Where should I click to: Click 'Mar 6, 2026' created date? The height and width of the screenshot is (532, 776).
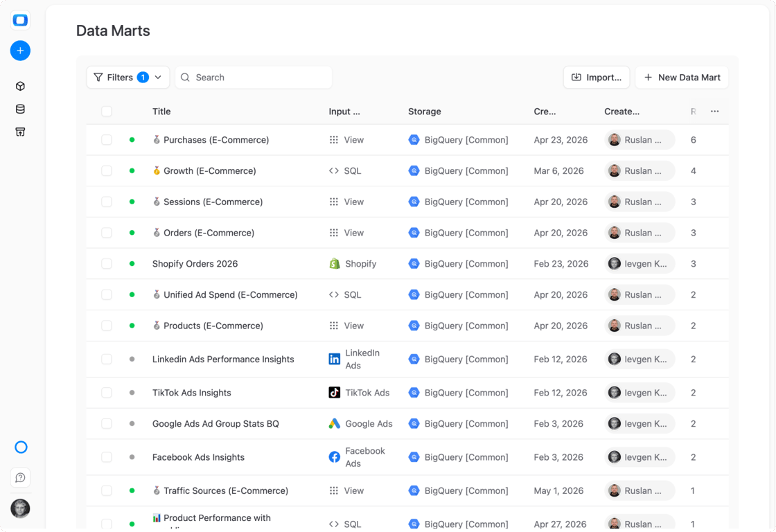(x=558, y=170)
